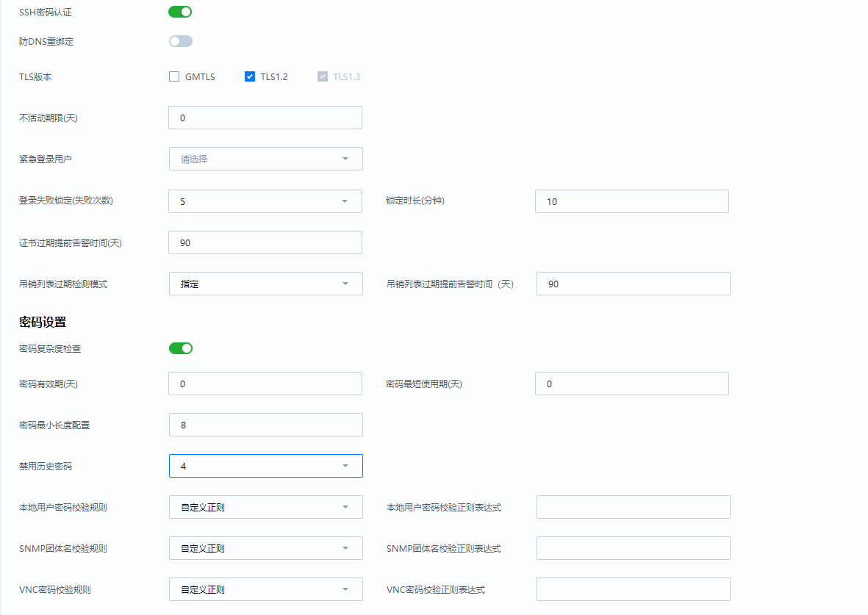Focus the 证书过期提前告警时间(天) field

[265, 242]
